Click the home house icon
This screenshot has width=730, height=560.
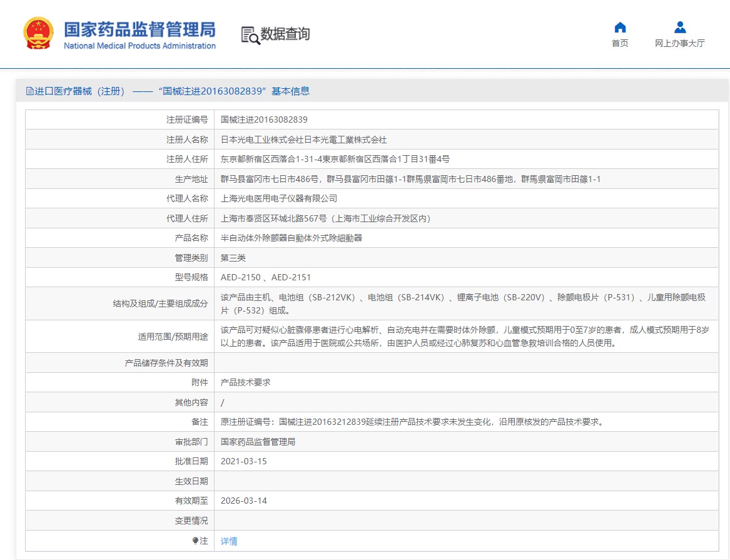pyautogui.click(x=620, y=28)
